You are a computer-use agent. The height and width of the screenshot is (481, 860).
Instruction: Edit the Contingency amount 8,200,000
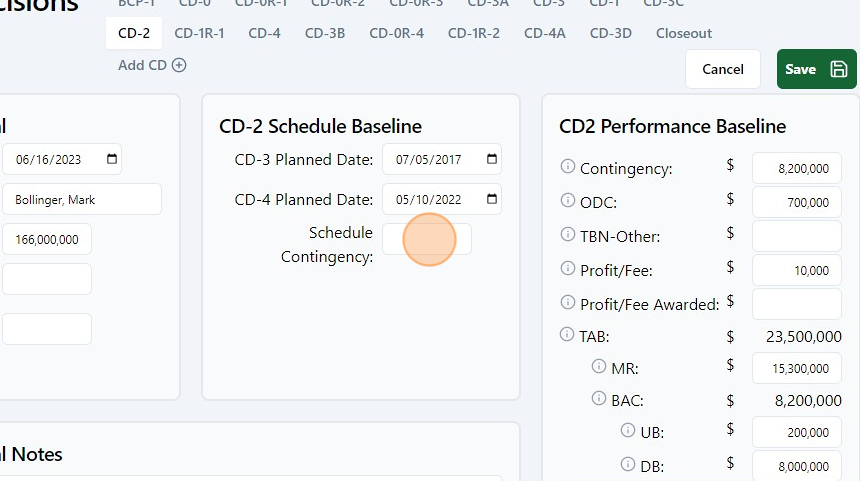(x=796, y=168)
